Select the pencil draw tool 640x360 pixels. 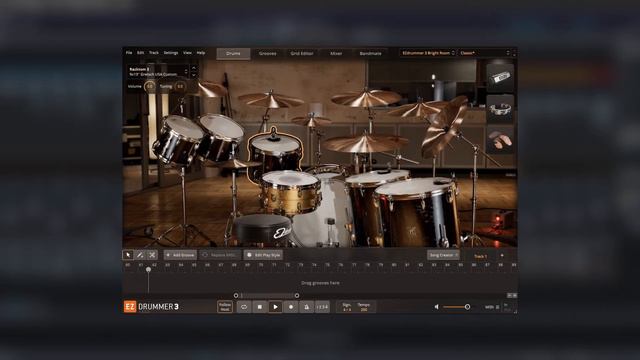tap(140, 255)
